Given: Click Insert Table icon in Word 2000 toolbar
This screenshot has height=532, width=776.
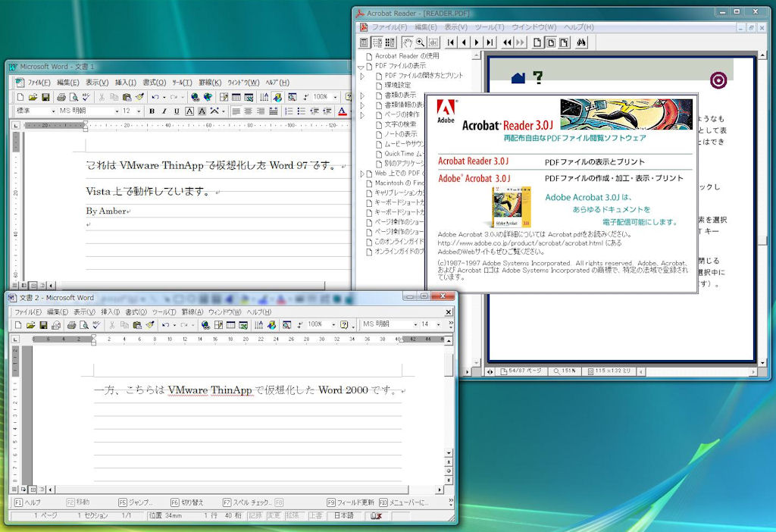Looking at the screenshot, I should [x=230, y=325].
